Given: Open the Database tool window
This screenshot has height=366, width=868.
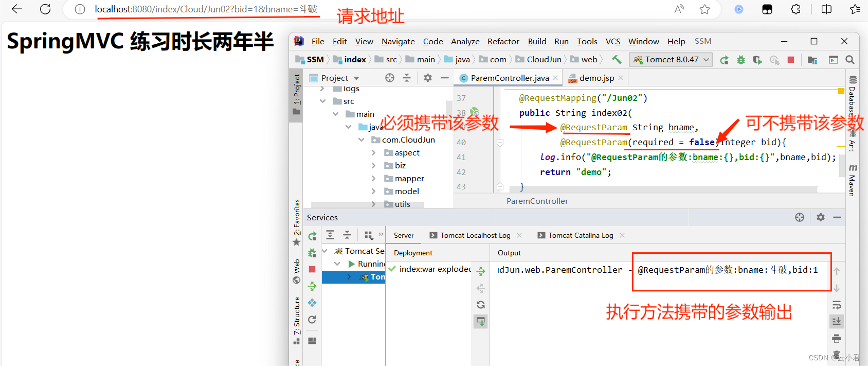Looking at the screenshot, I should tap(853, 95).
